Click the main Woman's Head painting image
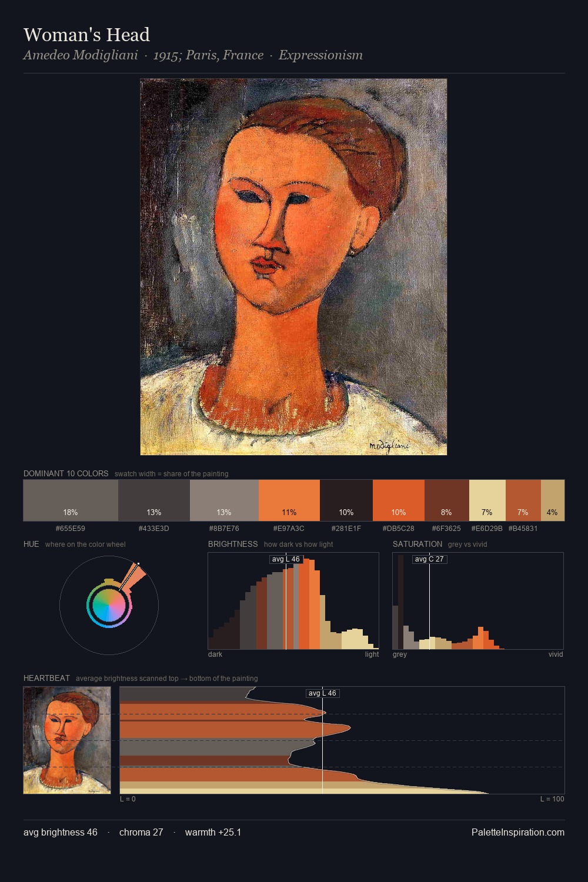The height and width of the screenshot is (882, 588). point(293,267)
